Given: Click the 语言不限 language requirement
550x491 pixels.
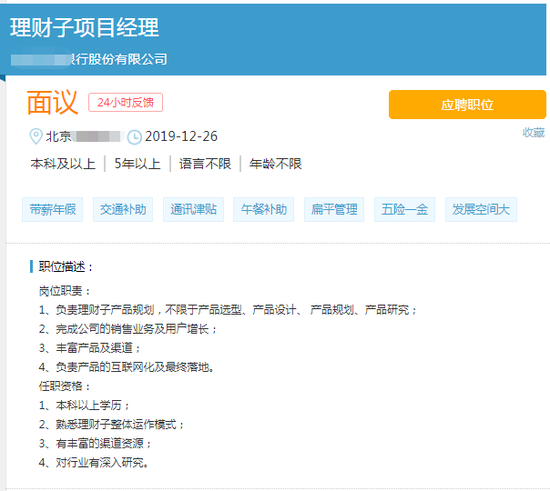Looking at the screenshot, I should click(205, 164).
